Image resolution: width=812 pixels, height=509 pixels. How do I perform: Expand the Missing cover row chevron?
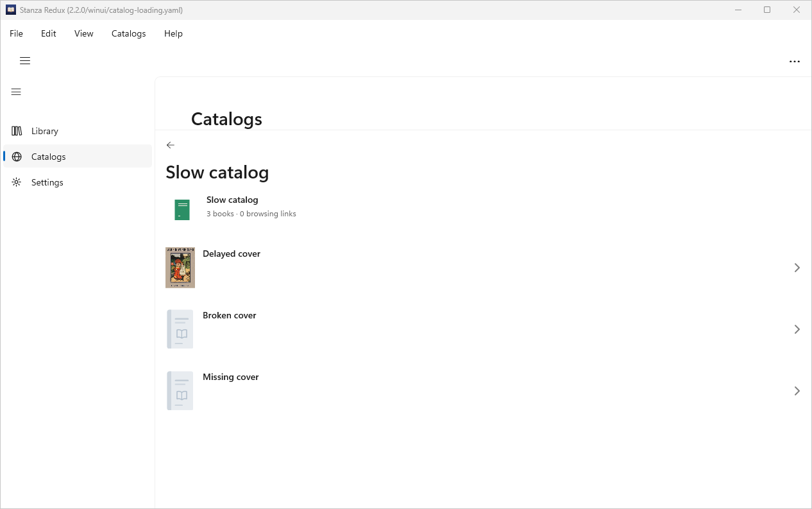[797, 391]
